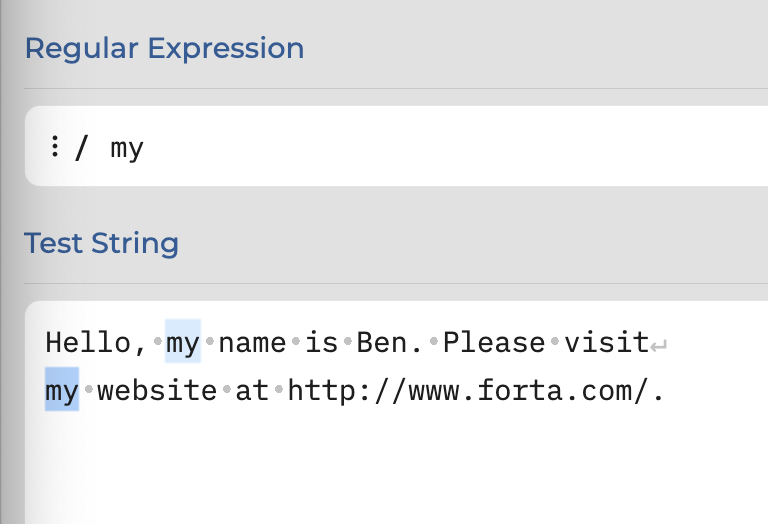
Task: Click the slash delimiter before the regex
Action: (x=81, y=147)
